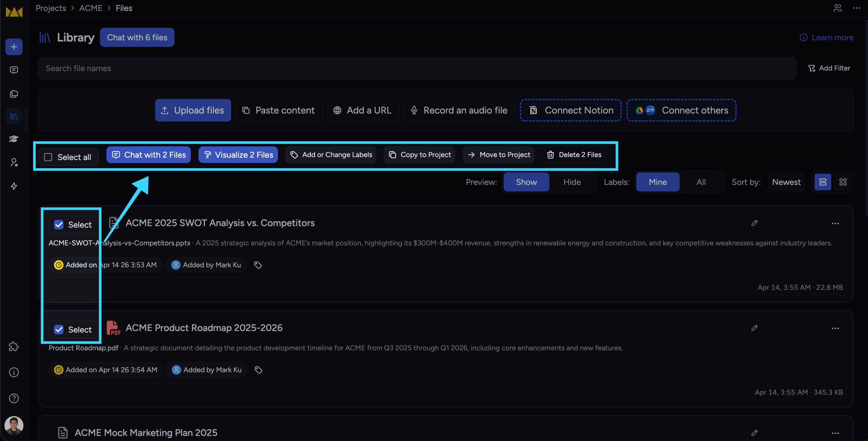Open the info circle sidebar icon

(x=14, y=372)
